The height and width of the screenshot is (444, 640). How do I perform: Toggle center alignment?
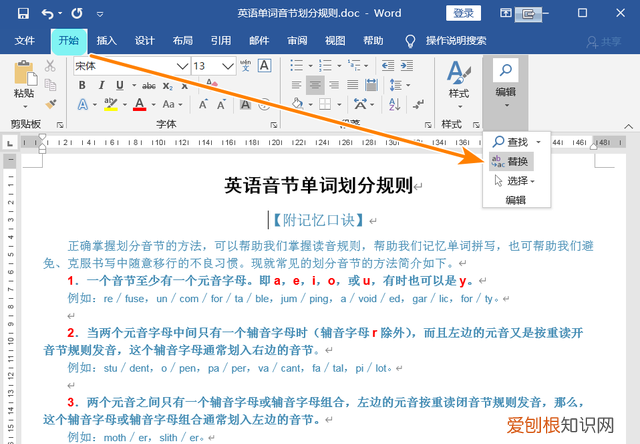click(315, 85)
